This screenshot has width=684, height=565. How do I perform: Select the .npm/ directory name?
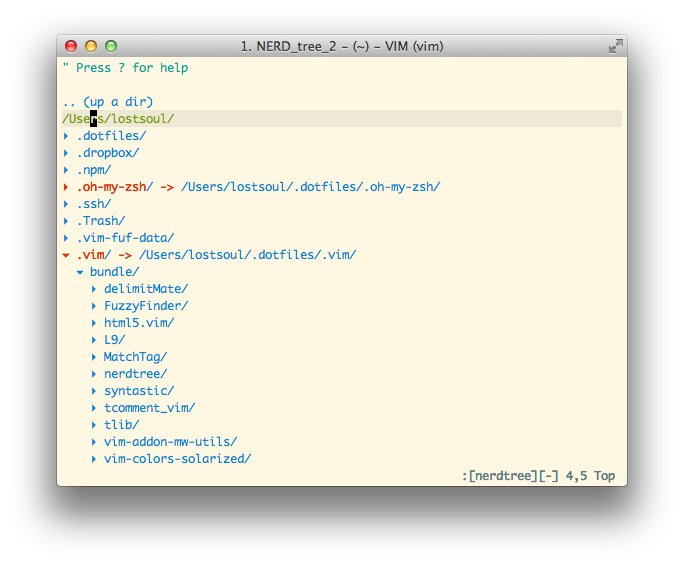[x=94, y=170]
